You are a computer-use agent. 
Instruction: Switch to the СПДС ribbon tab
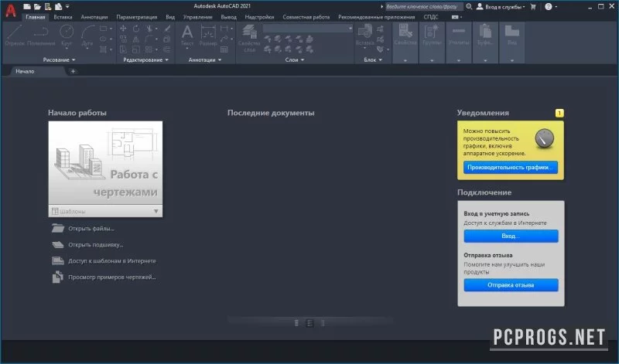coord(431,17)
